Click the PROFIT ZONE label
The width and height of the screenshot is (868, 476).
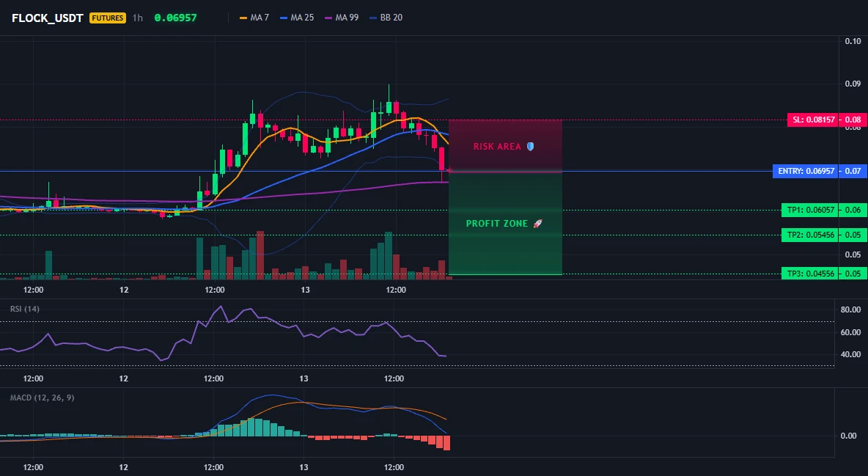click(x=497, y=223)
